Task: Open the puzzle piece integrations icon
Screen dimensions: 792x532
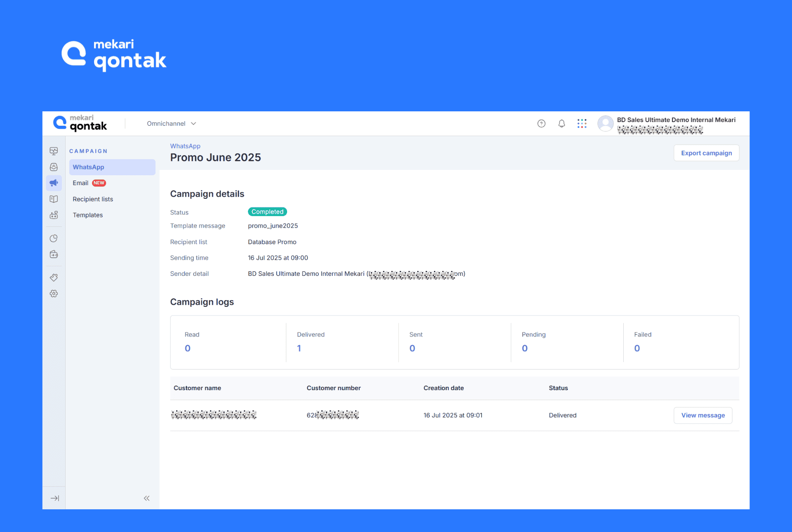Action: pyautogui.click(x=54, y=278)
